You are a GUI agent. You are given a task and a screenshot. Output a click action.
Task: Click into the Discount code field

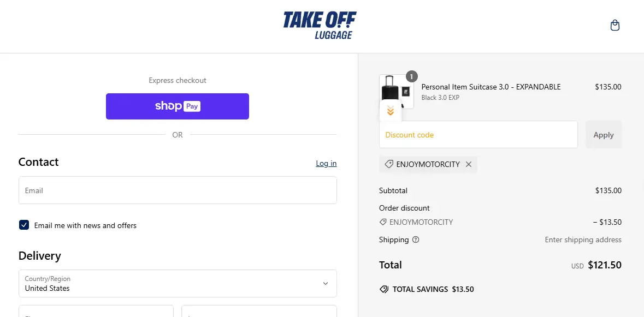click(478, 135)
